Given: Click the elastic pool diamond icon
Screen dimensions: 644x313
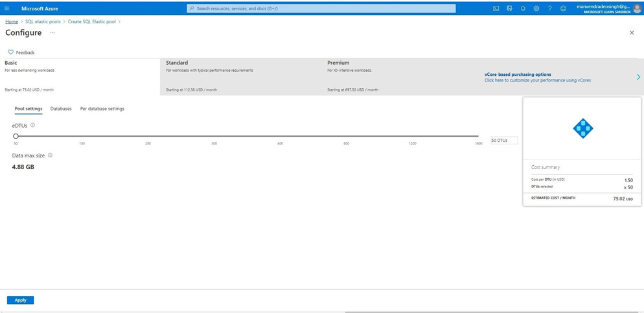Looking at the screenshot, I should 583,128.
